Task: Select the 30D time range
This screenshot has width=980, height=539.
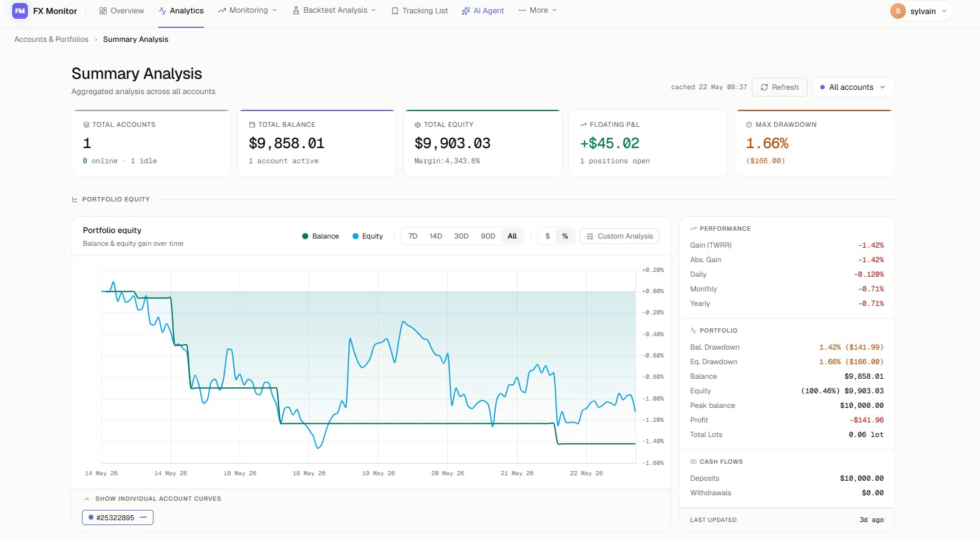Action: [x=461, y=236]
